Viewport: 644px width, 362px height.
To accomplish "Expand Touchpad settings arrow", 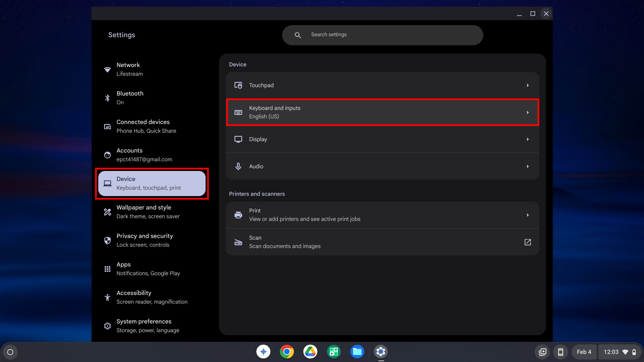I will tap(528, 85).
